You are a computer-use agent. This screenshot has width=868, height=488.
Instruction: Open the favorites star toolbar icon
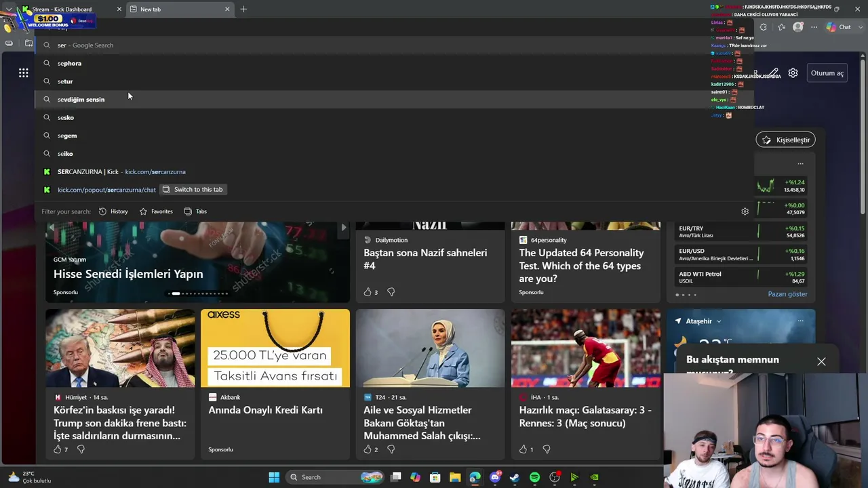click(x=781, y=27)
